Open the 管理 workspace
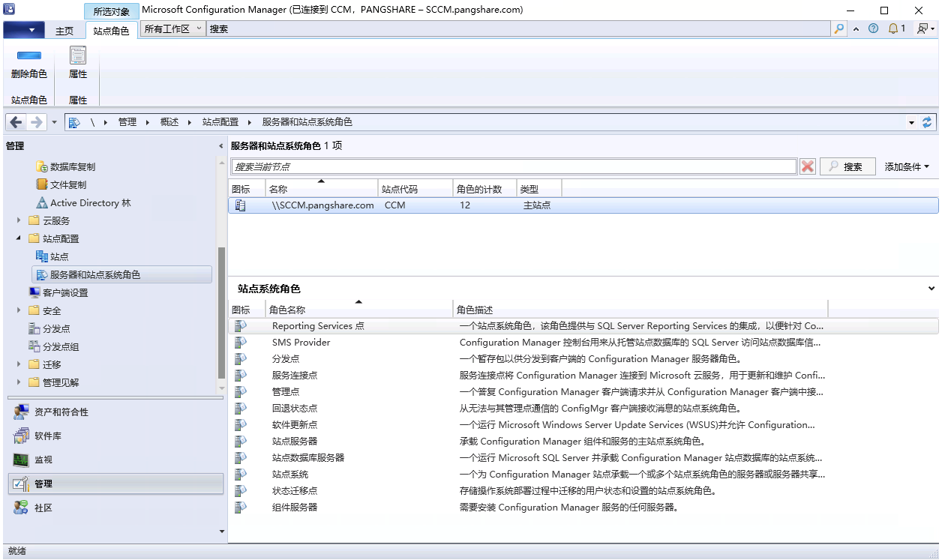This screenshot has height=560, width=942. click(x=115, y=484)
